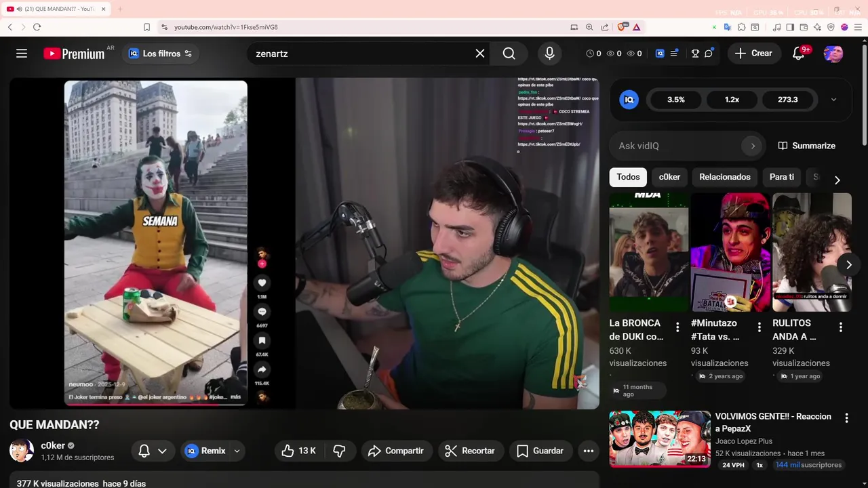
Task: Expand the notification preferences chevron
Action: [162, 451]
